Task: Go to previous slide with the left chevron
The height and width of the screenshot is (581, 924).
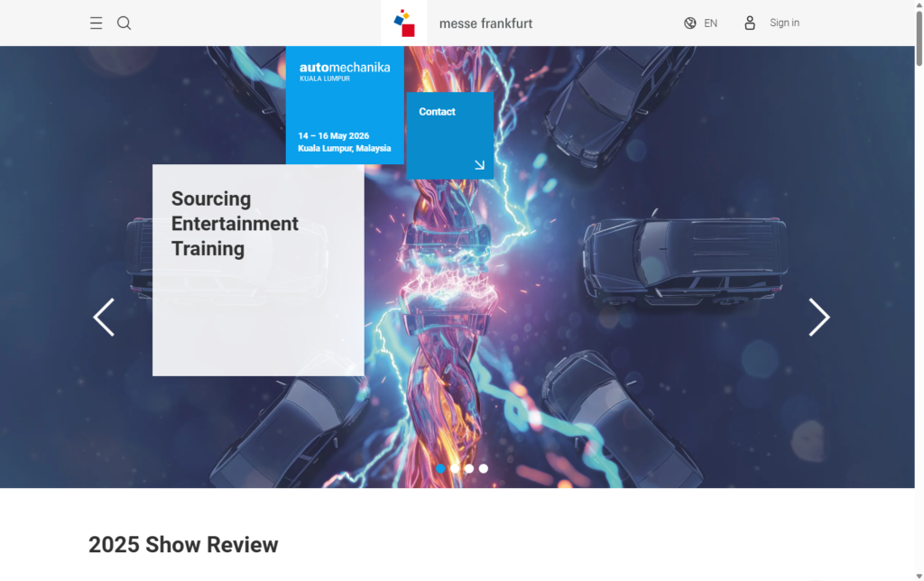Action: point(103,318)
